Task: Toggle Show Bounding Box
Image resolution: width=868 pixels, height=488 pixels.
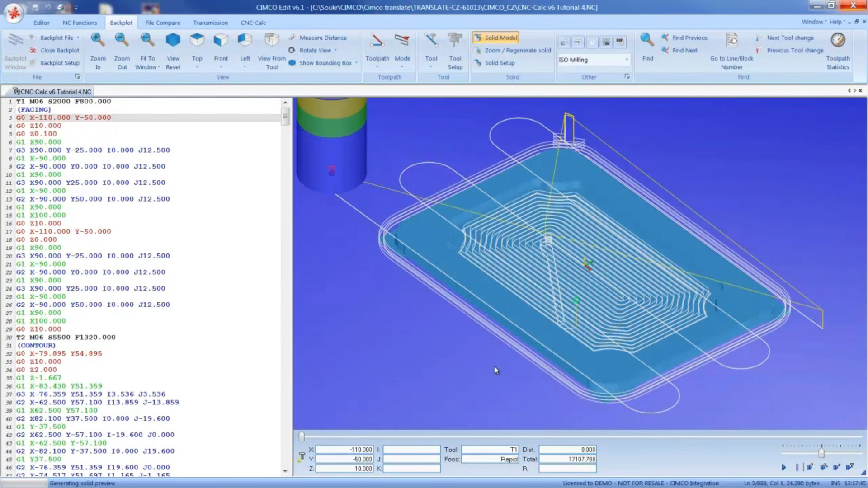Action: click(x=320, y=63)
